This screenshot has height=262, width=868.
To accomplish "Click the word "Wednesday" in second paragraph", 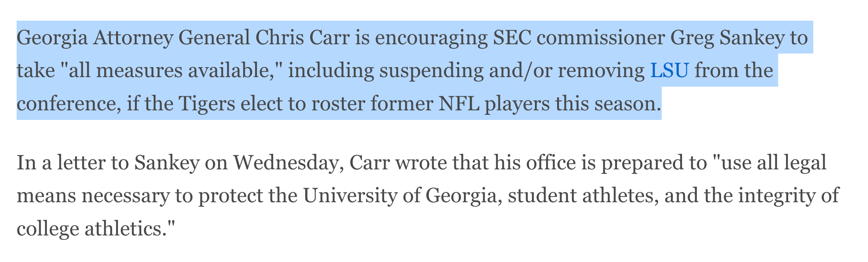I will (x=288, y=164).
